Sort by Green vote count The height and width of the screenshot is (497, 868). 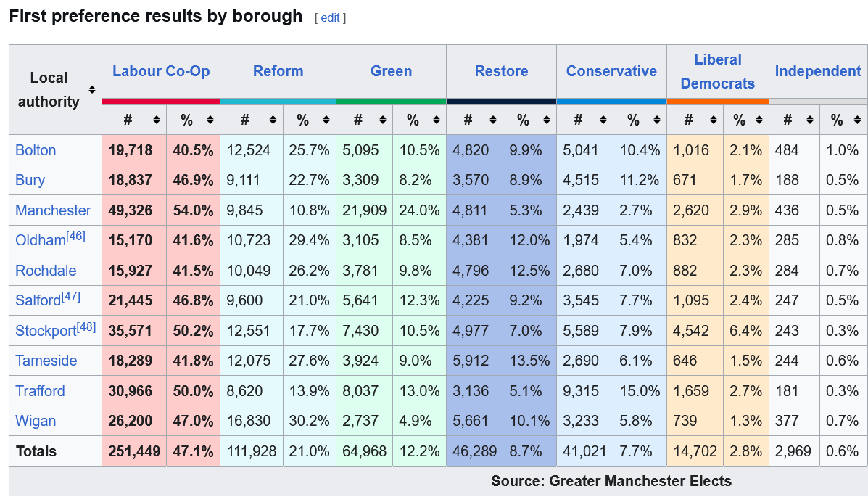point(383,120)
